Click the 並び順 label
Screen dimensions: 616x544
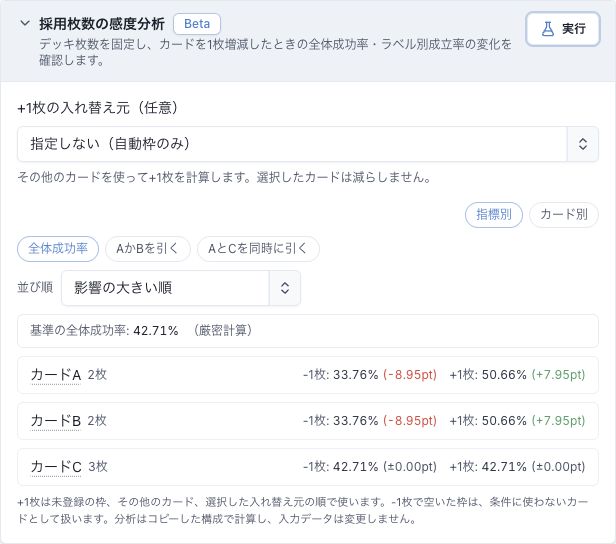point(35,288)
